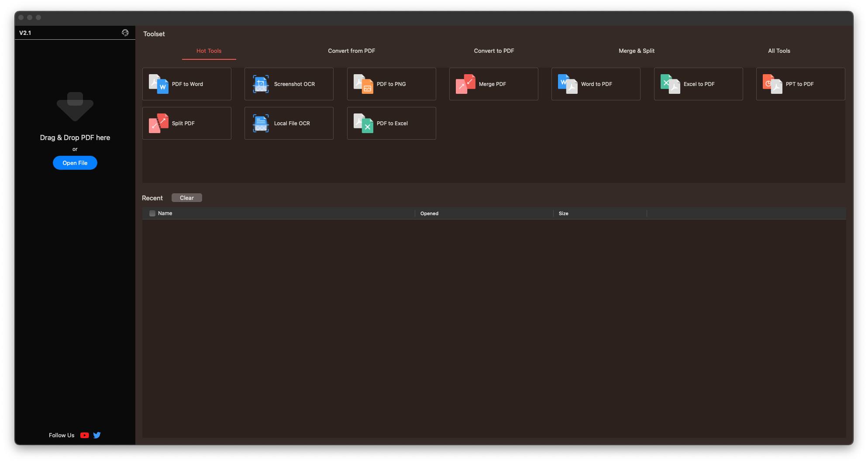Click the support headset icon beside V2.1

[125, 33]
